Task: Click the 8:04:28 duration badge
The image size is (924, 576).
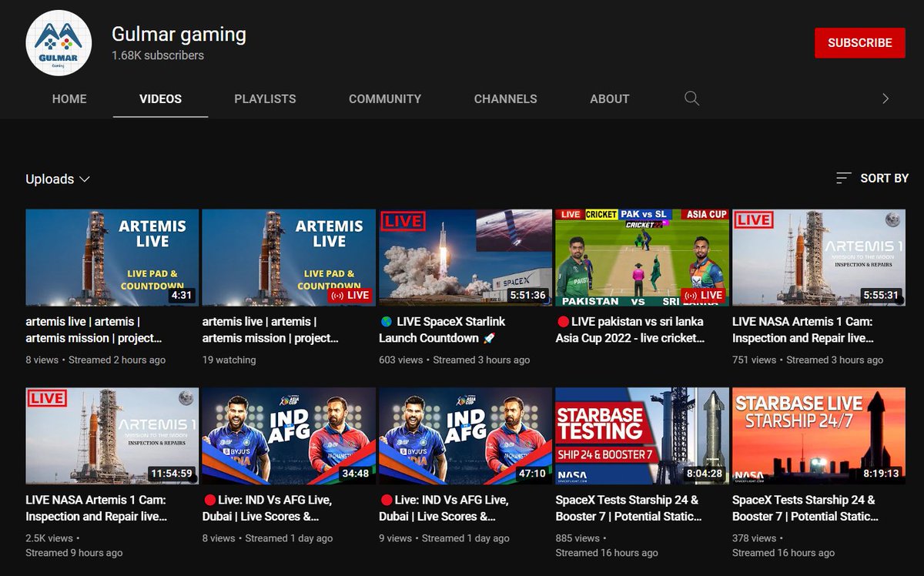Action: pyautogui.click(x=705, y=474)
